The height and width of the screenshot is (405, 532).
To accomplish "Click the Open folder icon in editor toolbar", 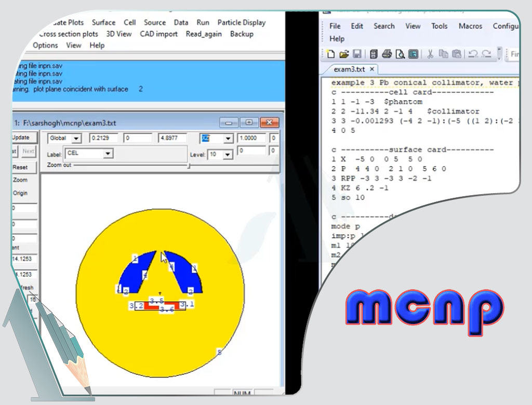I will coord(343,53).
